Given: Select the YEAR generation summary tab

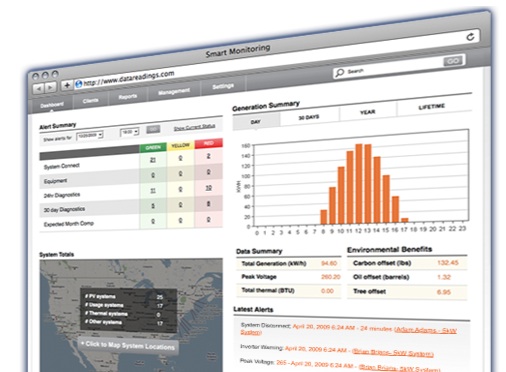Looking at the screenshot, I should [368, 112].
